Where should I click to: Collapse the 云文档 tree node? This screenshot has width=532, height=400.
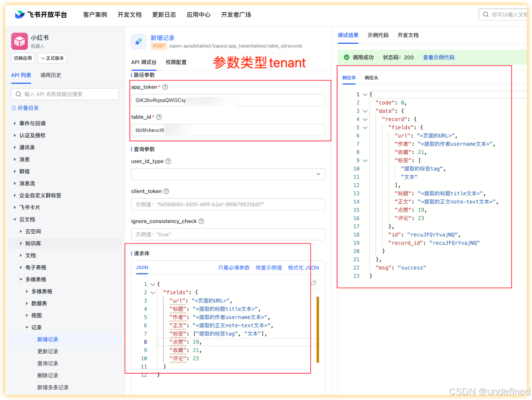[x=15, y=219]
